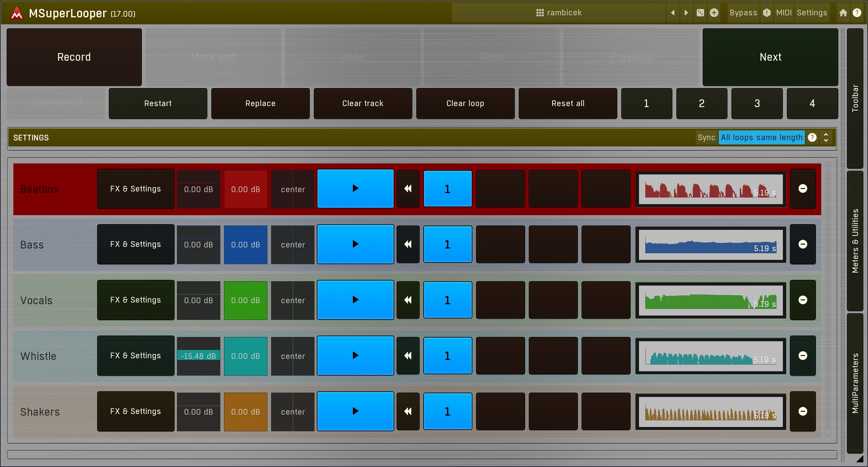The height and width of the screenshot is (467, 868).
Task: Toggle loop slot 1 on Whistle track
Action: point(447,356)
